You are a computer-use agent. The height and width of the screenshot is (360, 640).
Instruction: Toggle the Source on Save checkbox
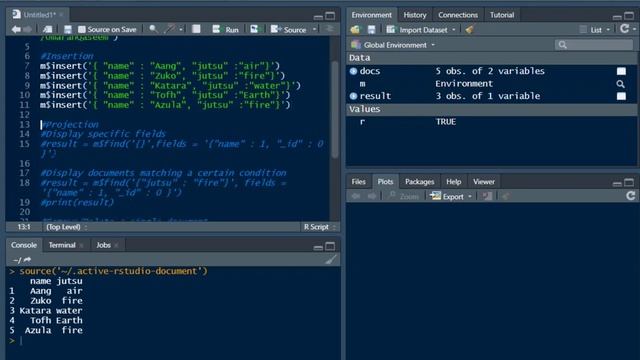[82, 29]
